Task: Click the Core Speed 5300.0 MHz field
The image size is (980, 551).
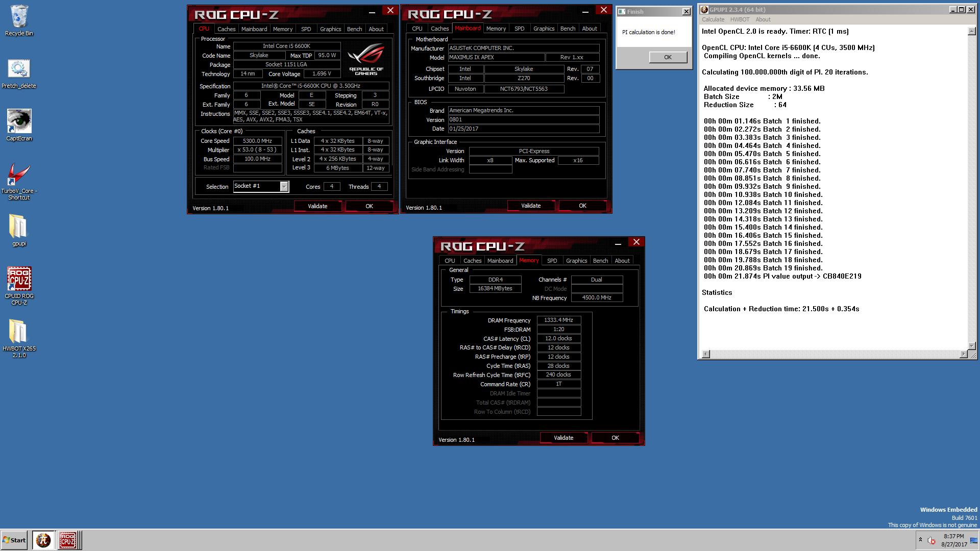Action: point(257,141)
